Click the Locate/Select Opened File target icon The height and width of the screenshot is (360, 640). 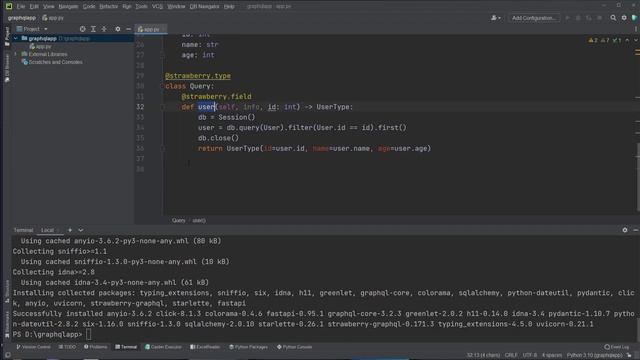pos(82,29)
